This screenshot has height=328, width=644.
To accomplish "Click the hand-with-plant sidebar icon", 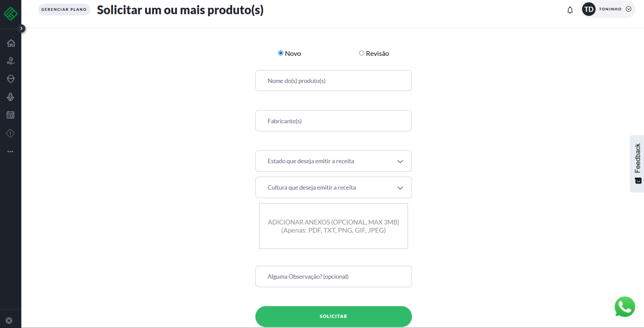I will coord(11,61).
